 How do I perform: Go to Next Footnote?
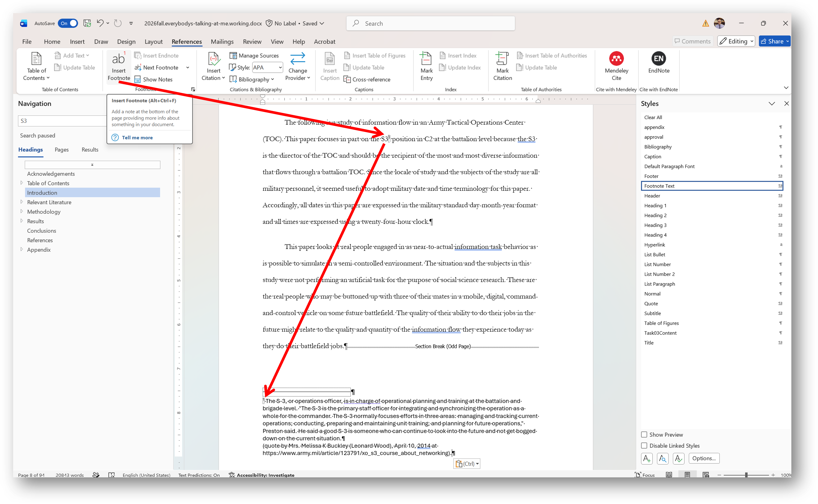157,68
